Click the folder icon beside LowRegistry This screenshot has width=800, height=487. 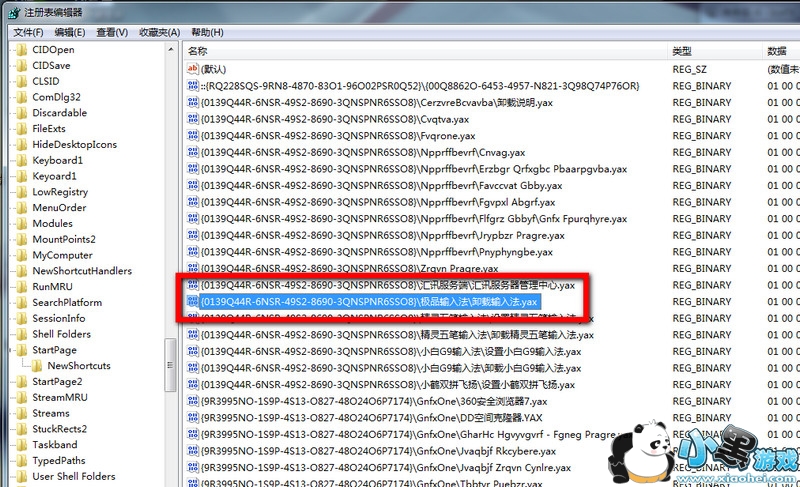[21, 192]
